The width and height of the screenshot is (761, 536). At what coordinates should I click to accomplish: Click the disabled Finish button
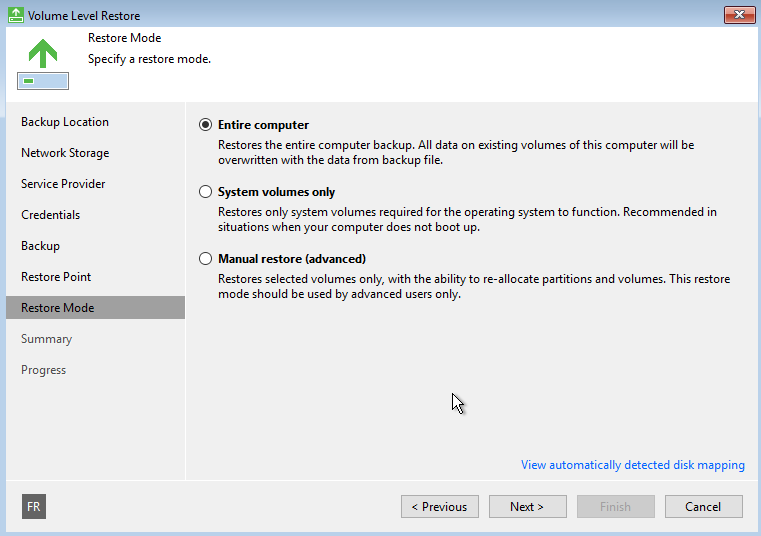(x=615, y=506)
